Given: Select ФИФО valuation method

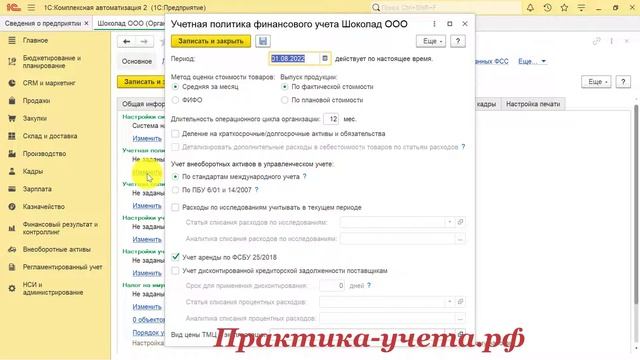Looking at the screenshot, I should (176, 100).
